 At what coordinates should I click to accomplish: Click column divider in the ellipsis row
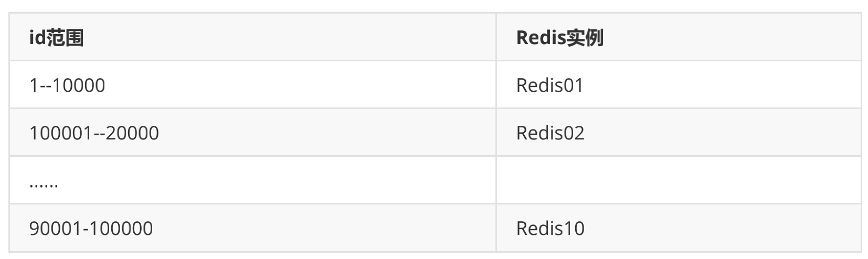(x=496, y=180)
